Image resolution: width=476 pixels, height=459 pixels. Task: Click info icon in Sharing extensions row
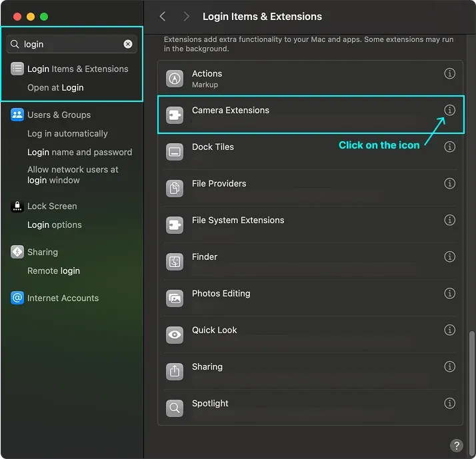click(449, 366)
